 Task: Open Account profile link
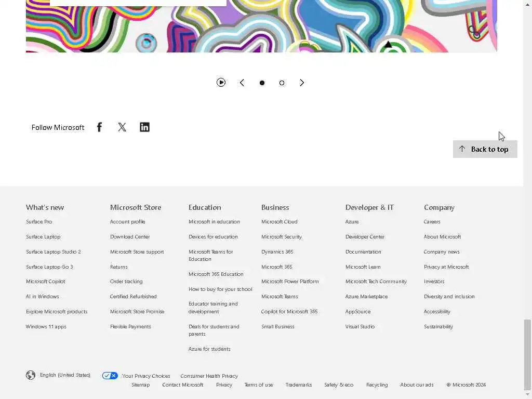[128, 221]
